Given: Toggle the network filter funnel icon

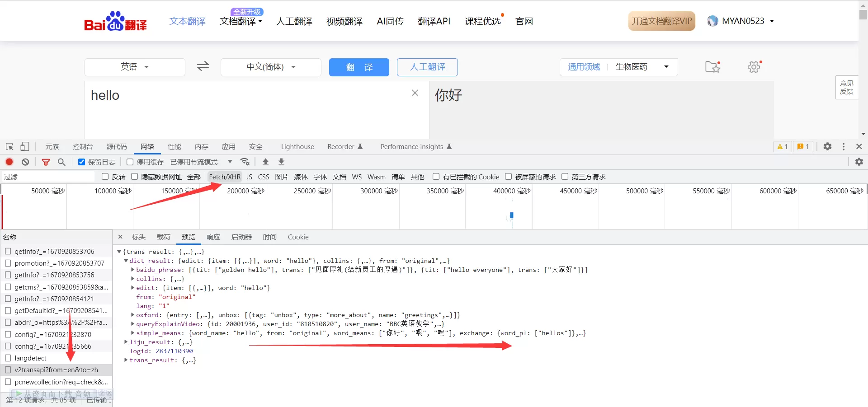Looking at the screenshot, I should pos(46,162).
